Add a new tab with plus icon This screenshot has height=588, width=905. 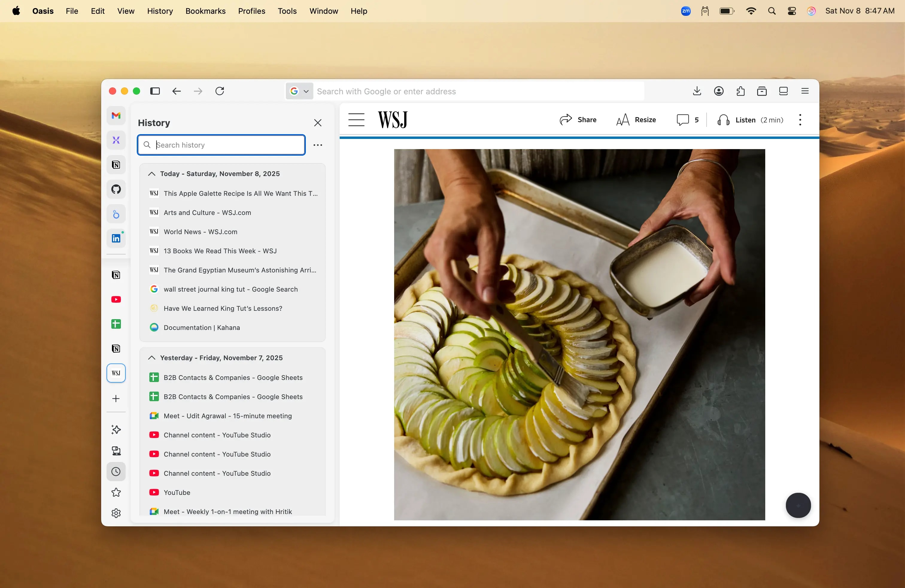(116, 398)
